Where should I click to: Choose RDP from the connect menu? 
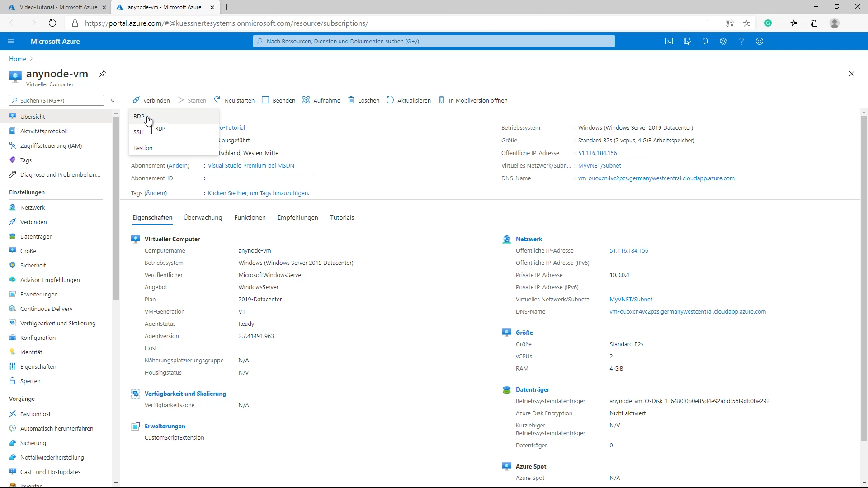[x=174, y=117]
